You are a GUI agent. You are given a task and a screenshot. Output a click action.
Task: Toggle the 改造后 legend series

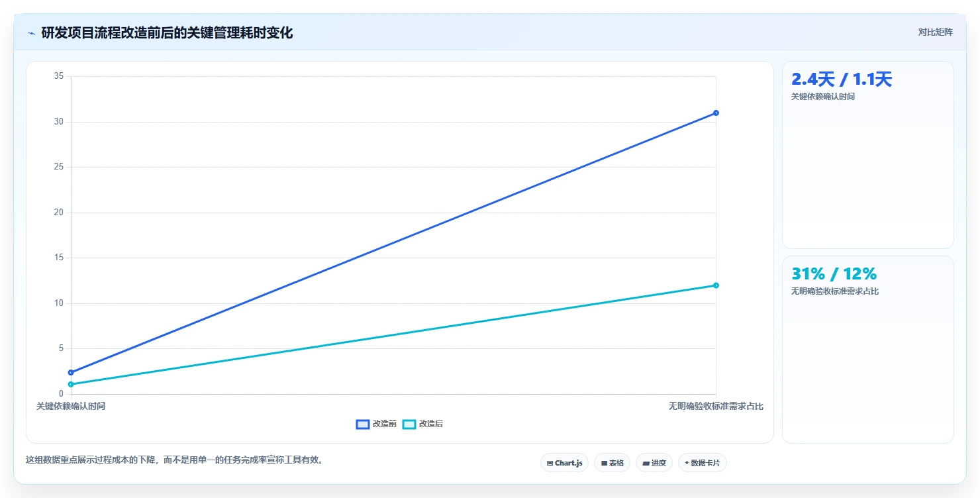click(422, 424)
